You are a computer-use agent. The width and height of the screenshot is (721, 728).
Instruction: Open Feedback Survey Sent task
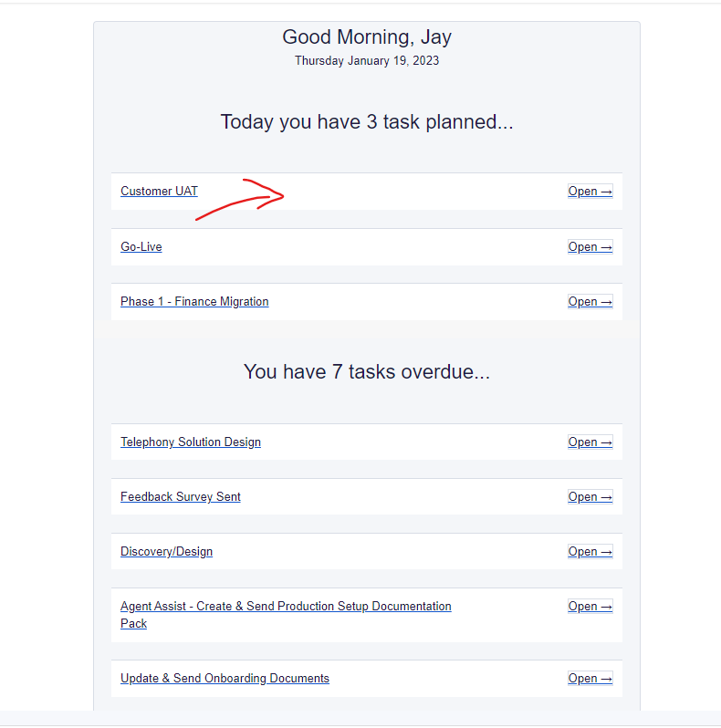tap(181, 497)
